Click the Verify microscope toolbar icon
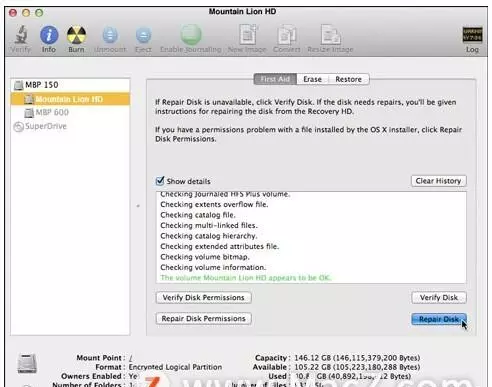The height and width of the screenshot is (387, 492). tap(20, 35)
